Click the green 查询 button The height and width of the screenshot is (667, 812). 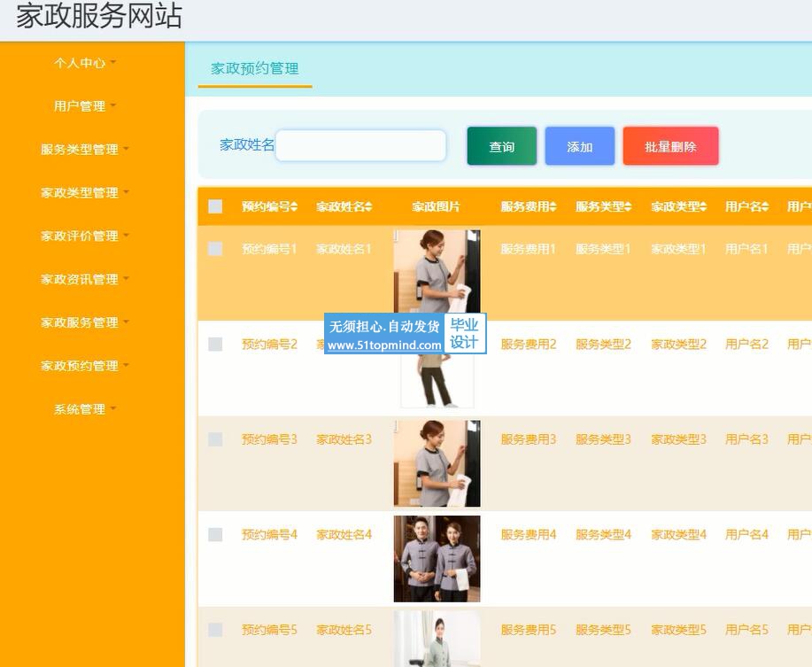[502, 146]
